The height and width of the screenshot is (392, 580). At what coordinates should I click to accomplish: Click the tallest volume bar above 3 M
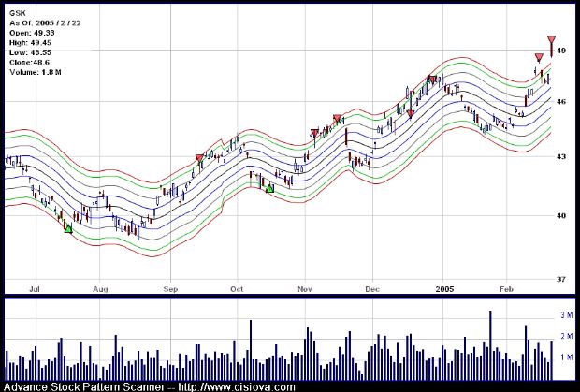pyautogui.click(x=490, y=345)
